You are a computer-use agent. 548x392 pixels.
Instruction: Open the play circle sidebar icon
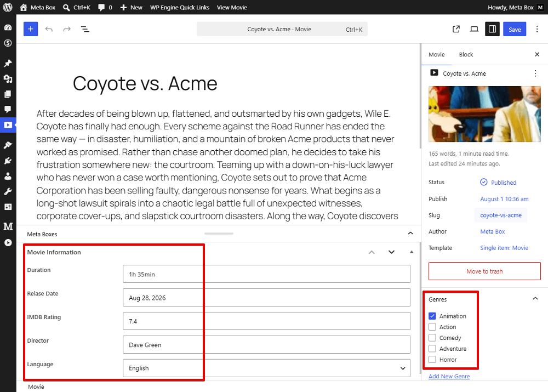pyautogui.click(x=8, y=243)
